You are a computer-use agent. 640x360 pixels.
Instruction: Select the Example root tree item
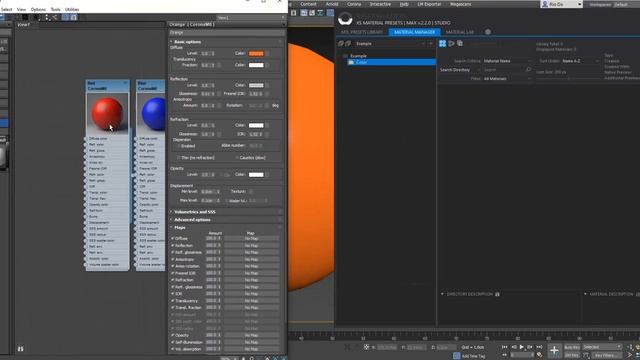[358, 56]
